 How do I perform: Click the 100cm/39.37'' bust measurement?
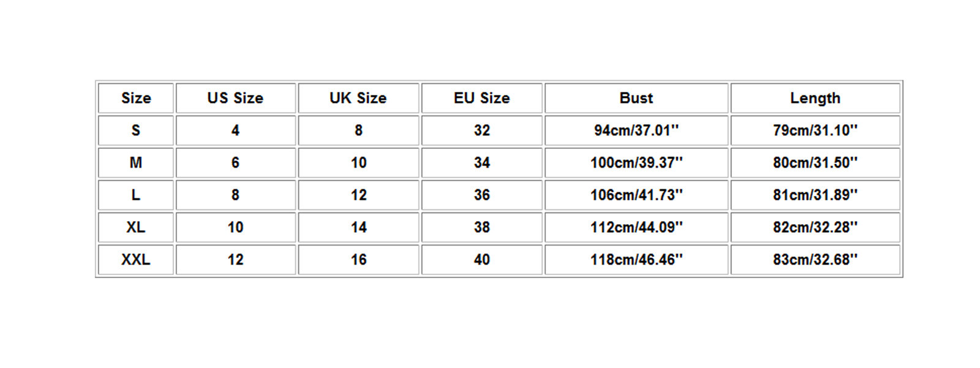tap(636, 163)
